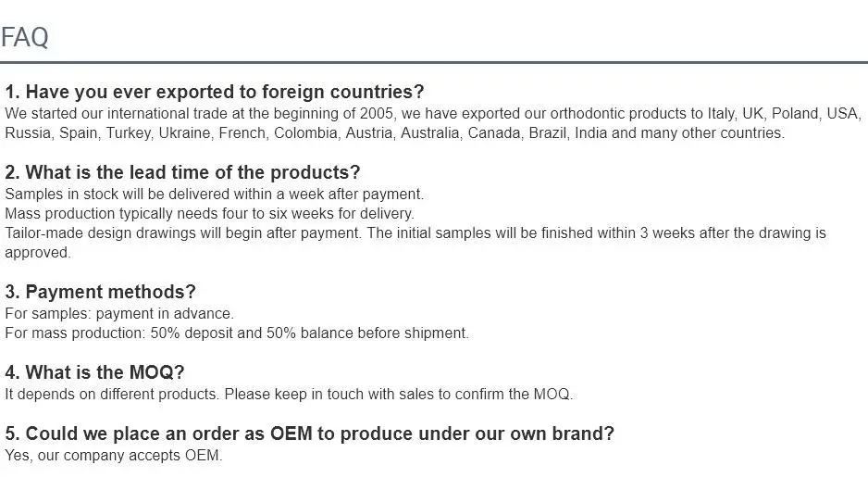The width and height of the screenshot is (868, 490).
Task: Select the OEM order question heading
Action: tap(309, 433)
